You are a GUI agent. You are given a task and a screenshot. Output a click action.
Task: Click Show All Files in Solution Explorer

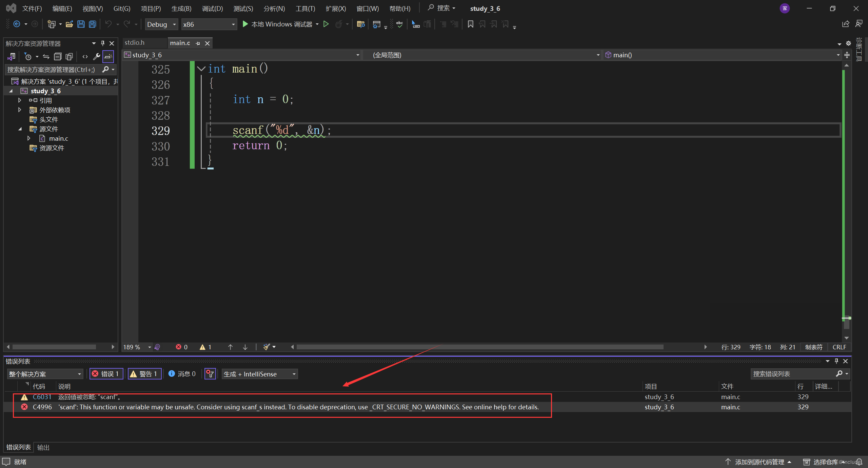[69, 57]
